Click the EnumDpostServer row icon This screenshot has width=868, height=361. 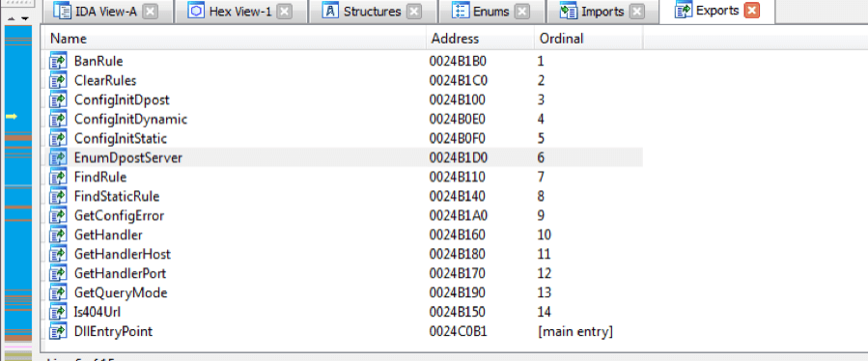point(58,157)
